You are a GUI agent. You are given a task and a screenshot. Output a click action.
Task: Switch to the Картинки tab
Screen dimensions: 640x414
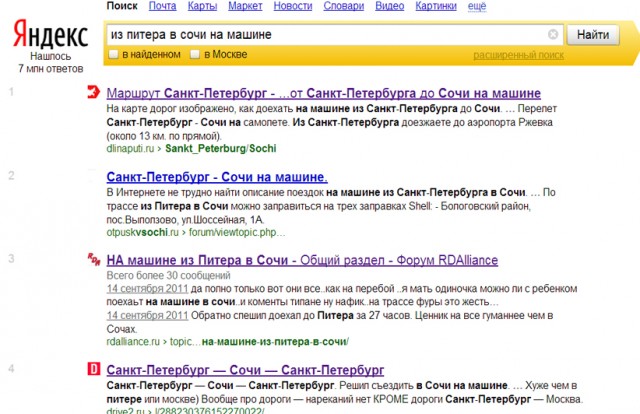click(436, 7)
